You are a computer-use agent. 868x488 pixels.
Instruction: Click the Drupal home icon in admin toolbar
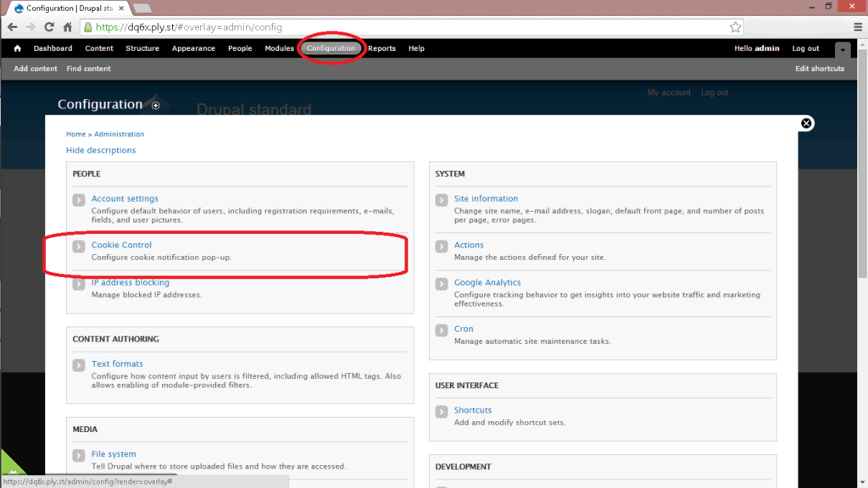tap(17, 48)
